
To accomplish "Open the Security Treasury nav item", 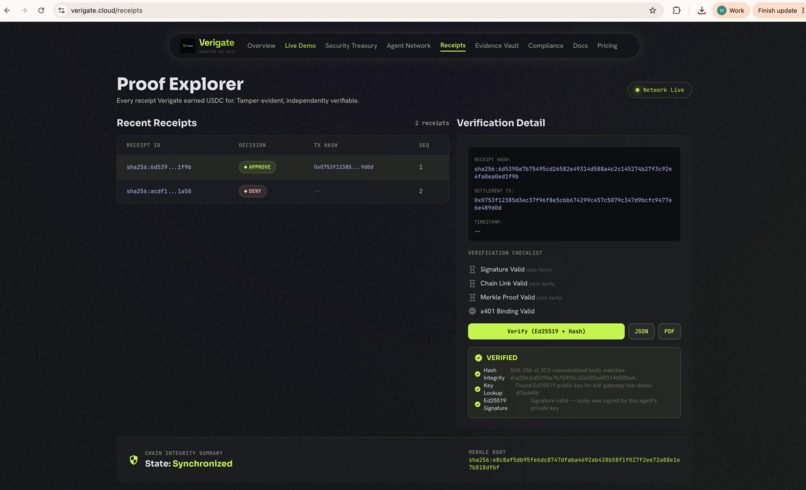I will (x=351, y=46).
